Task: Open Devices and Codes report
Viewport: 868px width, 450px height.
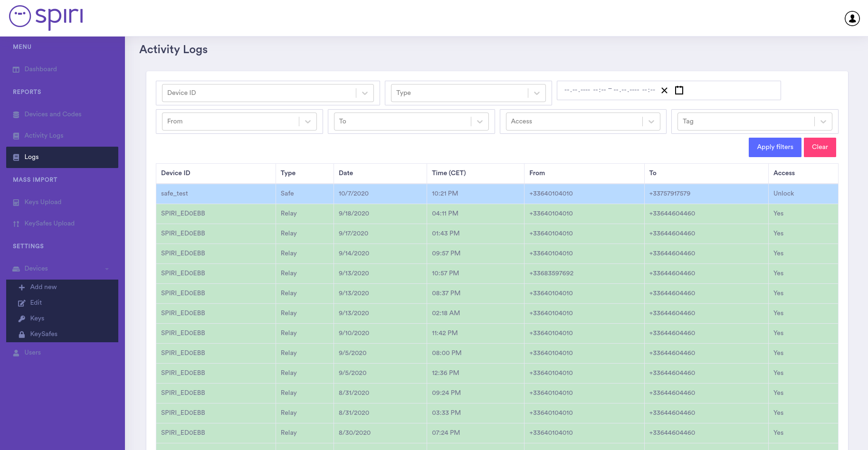Action: click(53, 114)
